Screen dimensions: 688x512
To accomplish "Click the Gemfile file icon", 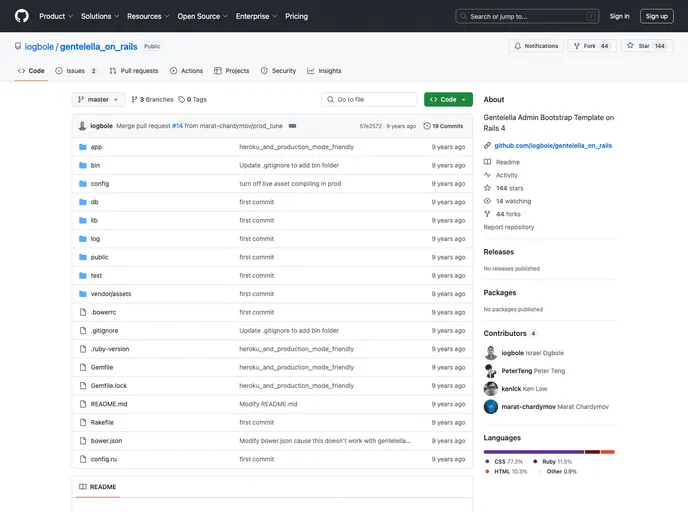I will [x=82, y=367].
